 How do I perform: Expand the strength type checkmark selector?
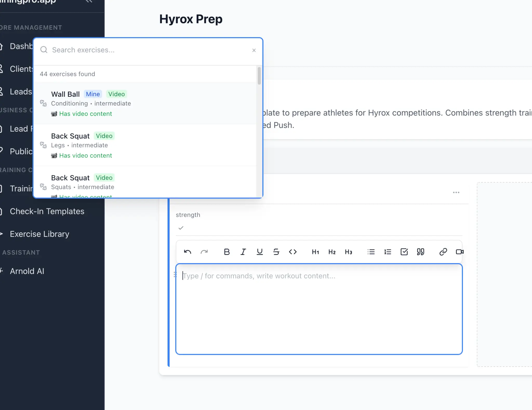[181, 228]
